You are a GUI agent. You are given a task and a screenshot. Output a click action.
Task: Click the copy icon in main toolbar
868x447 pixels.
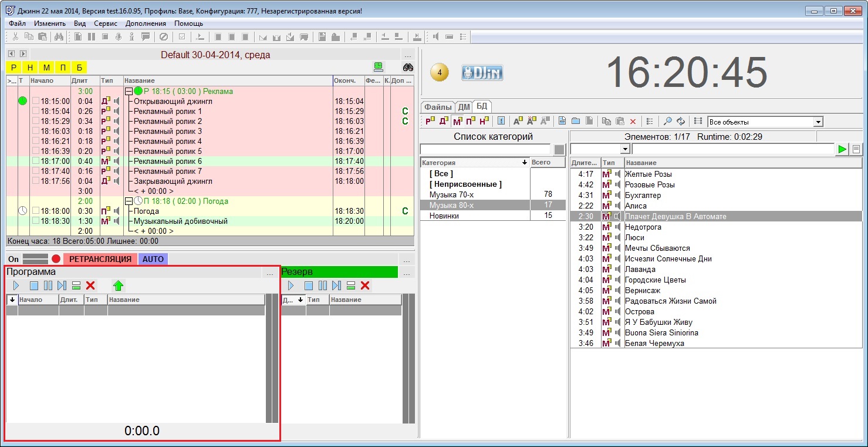click(x=29, y=37)
